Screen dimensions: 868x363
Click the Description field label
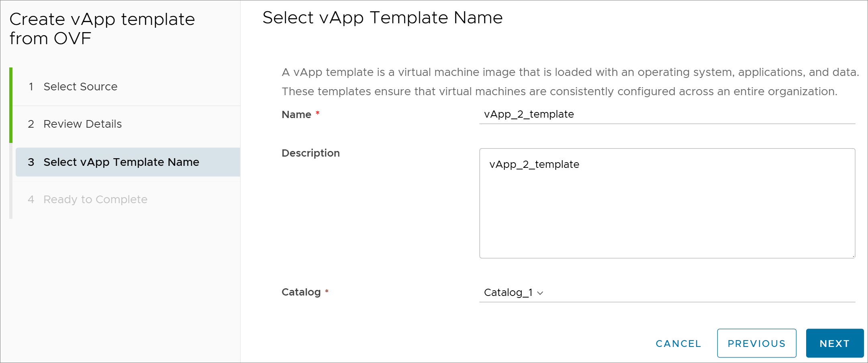click(310, 153)
